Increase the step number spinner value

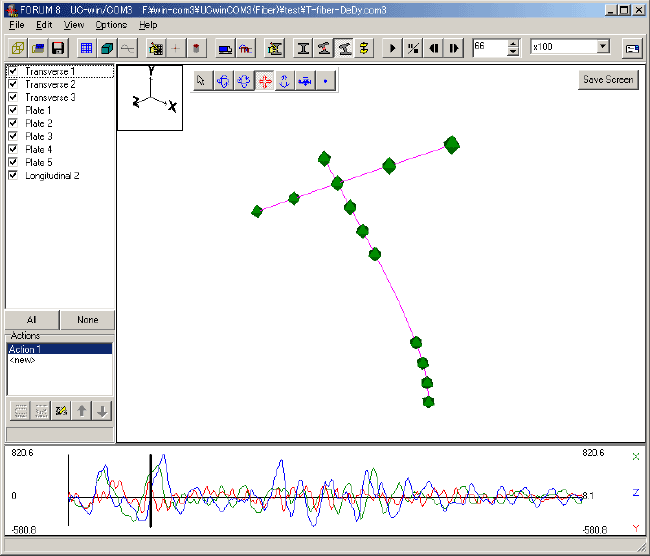[x=513, y=43]
